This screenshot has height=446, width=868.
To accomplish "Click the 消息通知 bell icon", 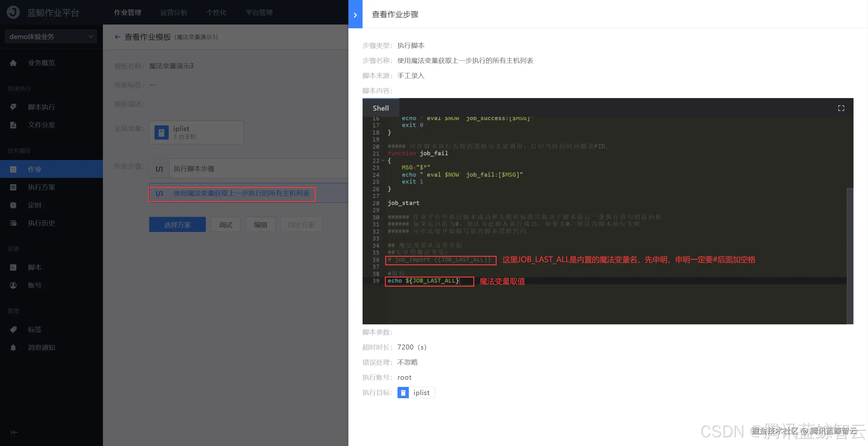I will point(13,347).
